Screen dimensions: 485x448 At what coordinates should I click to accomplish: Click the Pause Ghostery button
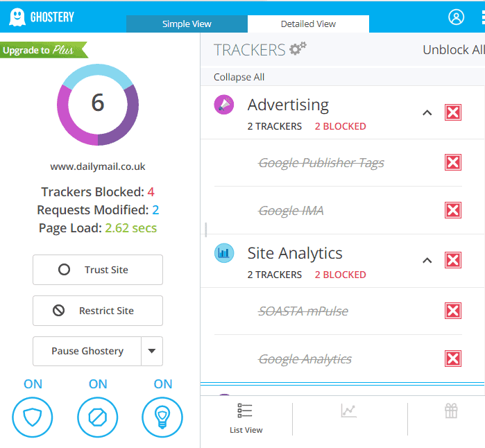(87, 351)
